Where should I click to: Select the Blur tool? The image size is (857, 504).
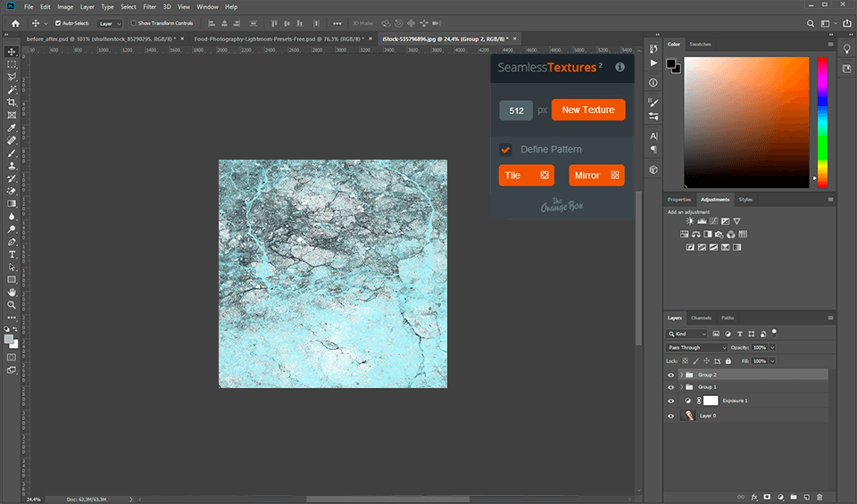pyautogui.click(x=12, y=217)
